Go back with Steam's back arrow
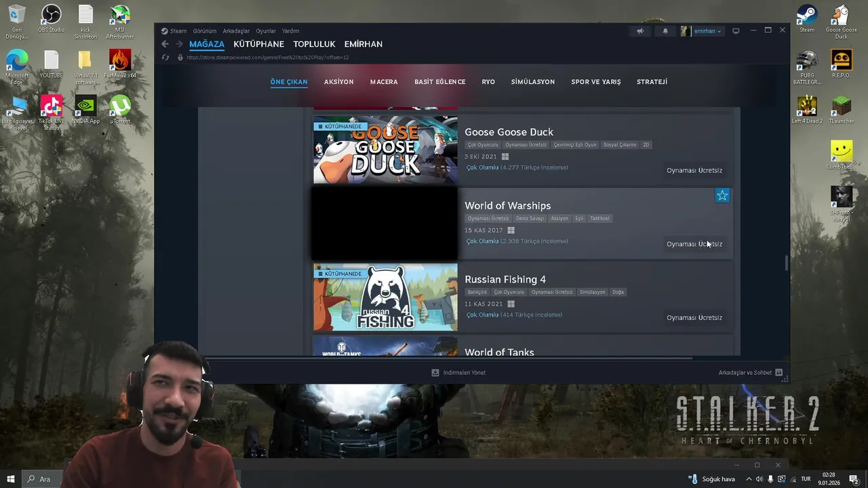The image size is (868, 488). tap(165, 44)
